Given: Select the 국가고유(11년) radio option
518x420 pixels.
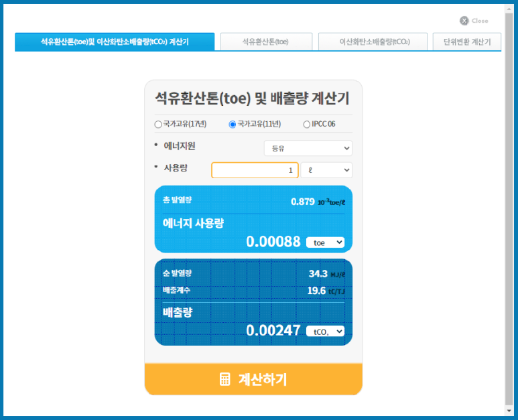Looking at the screenshot, I should coord(233,124).
